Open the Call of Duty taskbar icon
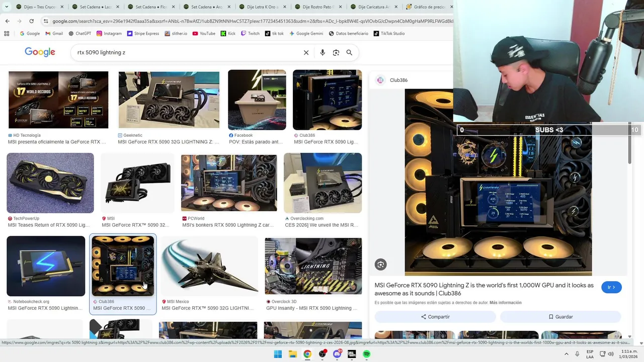This screenshot has height=362, width=644. coord(352,354)
